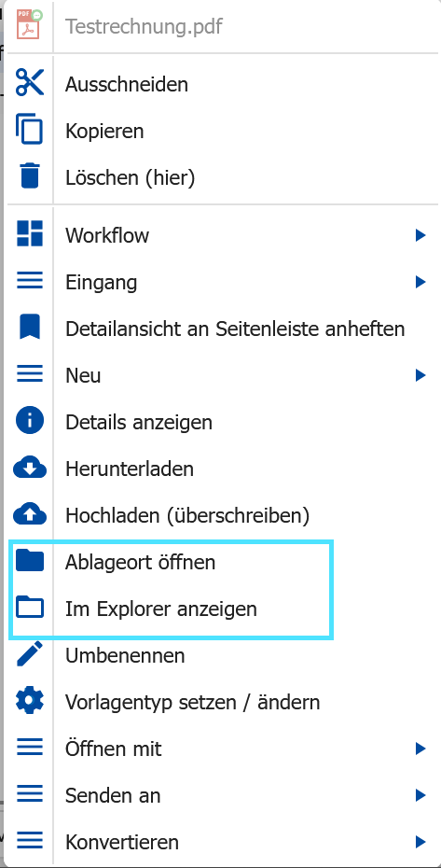
Task: Select Hochladen (überschreiben) entry
Action: [224, 515]
